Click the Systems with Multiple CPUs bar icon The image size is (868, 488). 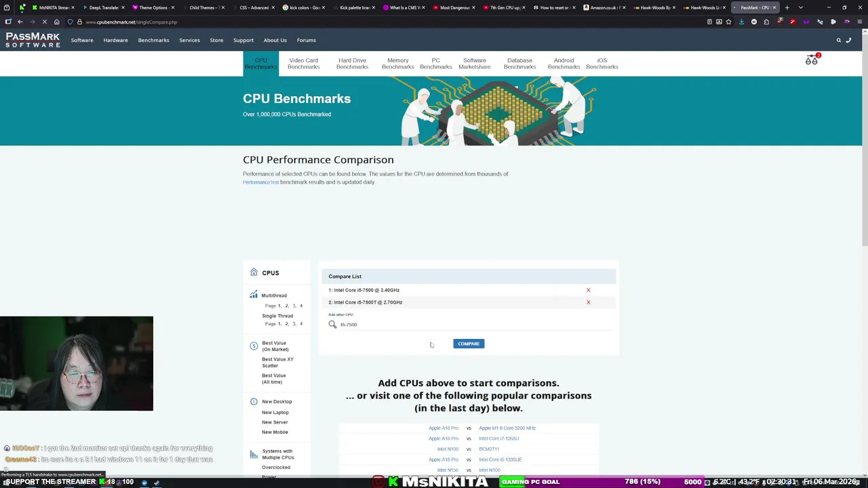click(254, 454)
